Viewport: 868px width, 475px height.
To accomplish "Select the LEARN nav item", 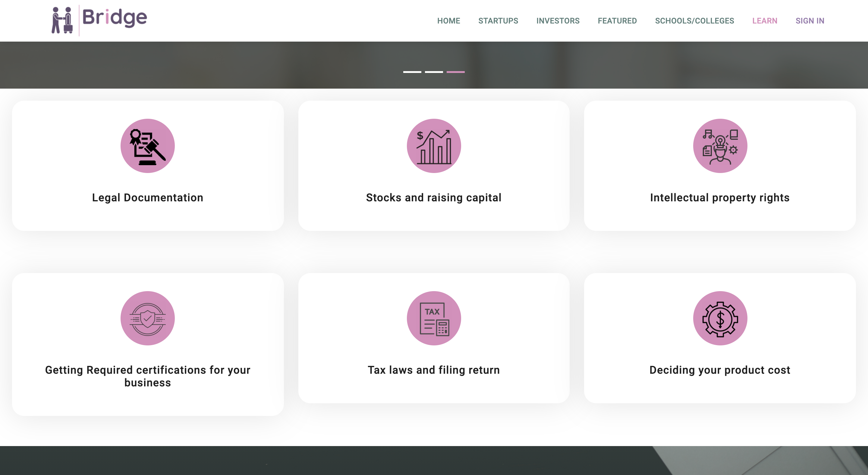I will click(765, 21).
